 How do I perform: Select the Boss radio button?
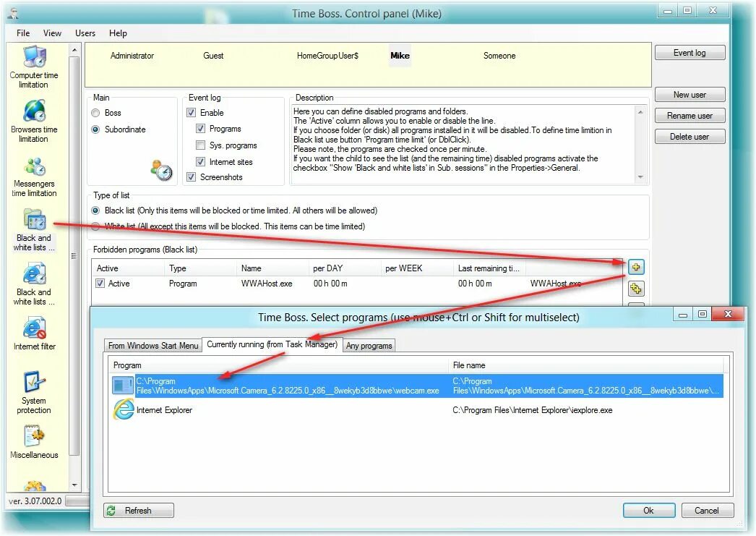(x=95, y=113)
